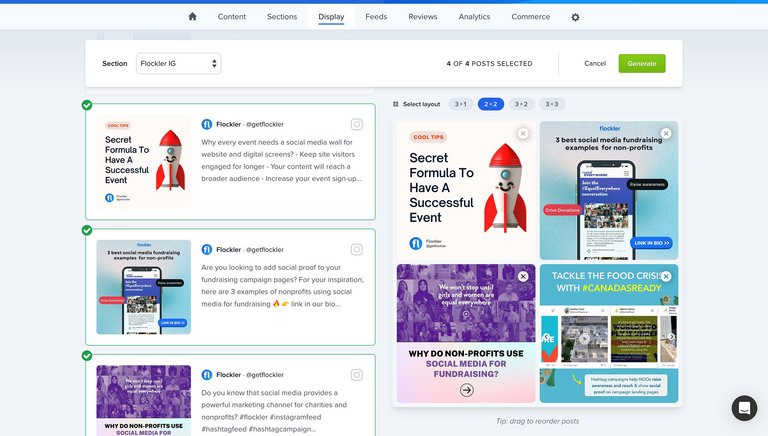Click @getflockler handle on marketing channel post
768x436 pixels.
(265, 375)
